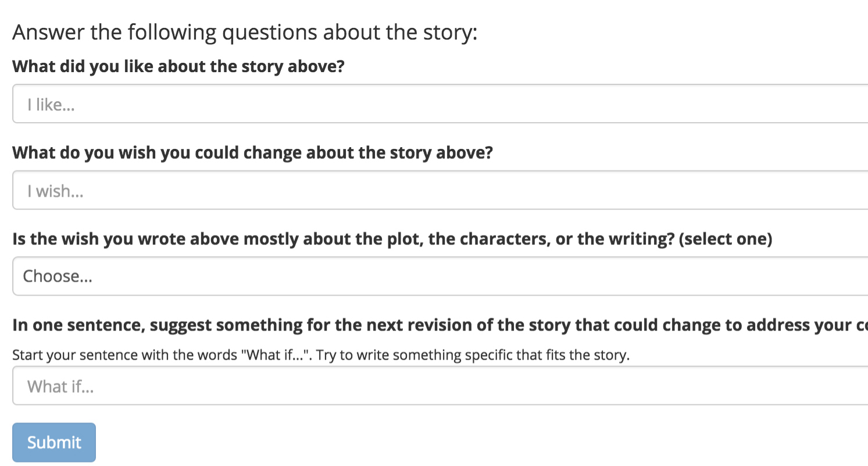Image resolution: width=868 pixels, height=466 pixels.
Task: Click the 'I like...' placeholder text
Action: point(51,105)
